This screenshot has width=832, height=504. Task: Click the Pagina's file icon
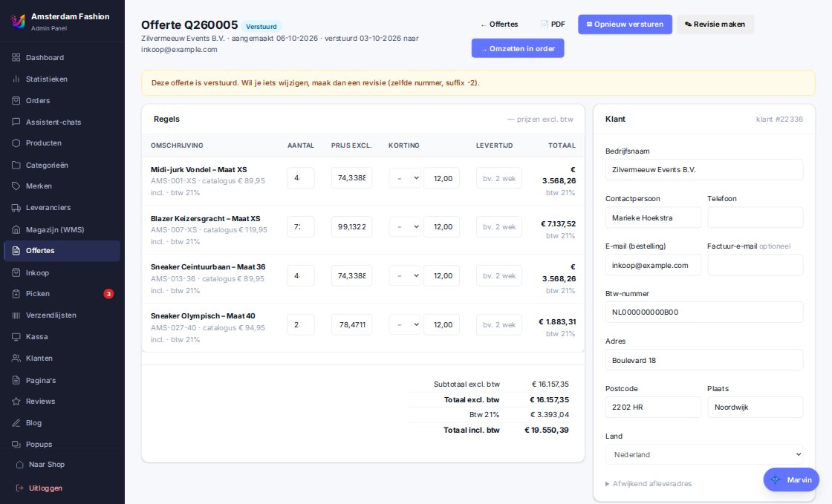pyautogui.click(x=16, y=380)
